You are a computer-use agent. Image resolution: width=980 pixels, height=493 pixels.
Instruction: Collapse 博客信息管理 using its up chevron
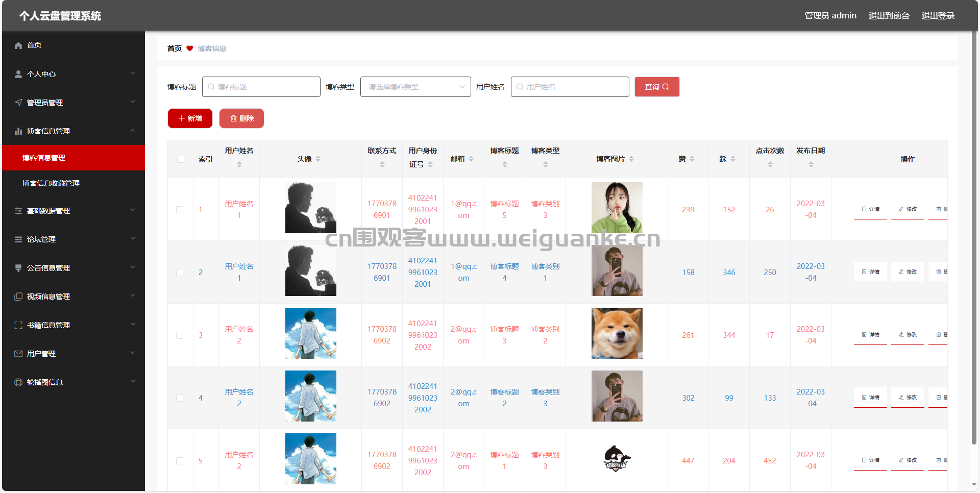coord(133,131)
